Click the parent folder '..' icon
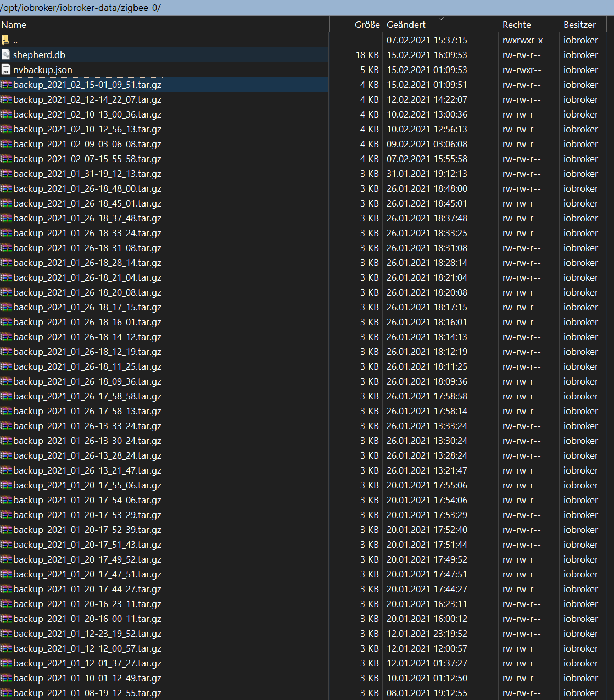 tap(5, 40)
